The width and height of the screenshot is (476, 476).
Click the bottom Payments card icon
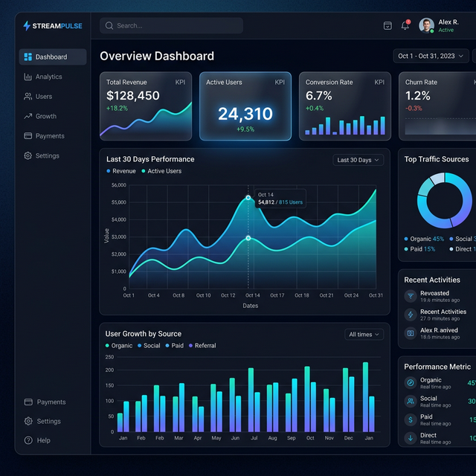click(x=28, y=402)
